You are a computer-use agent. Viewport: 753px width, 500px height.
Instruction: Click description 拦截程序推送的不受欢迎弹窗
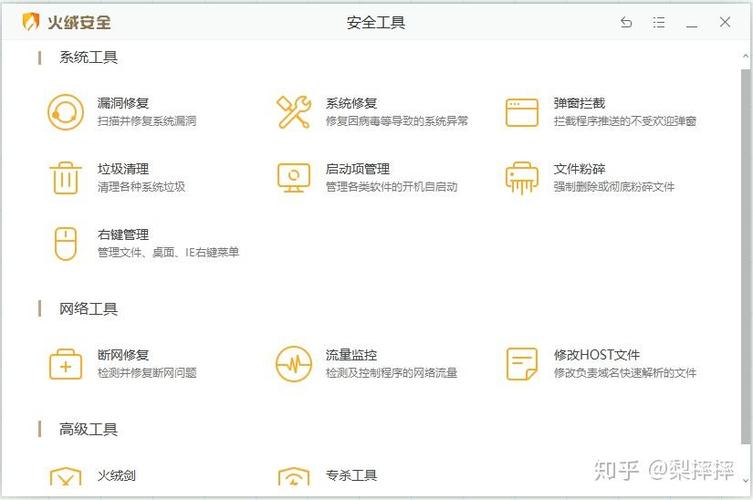point(625,121)
